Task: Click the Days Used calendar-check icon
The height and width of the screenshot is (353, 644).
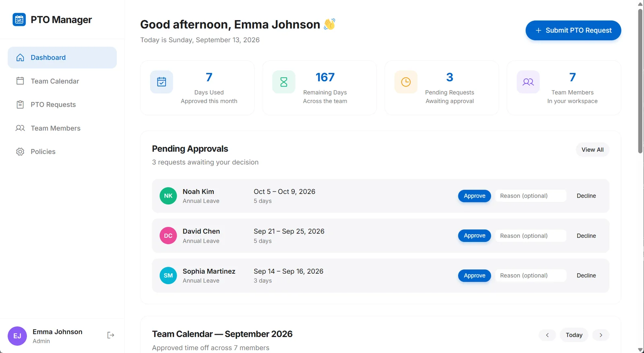Action: point(161,82)
